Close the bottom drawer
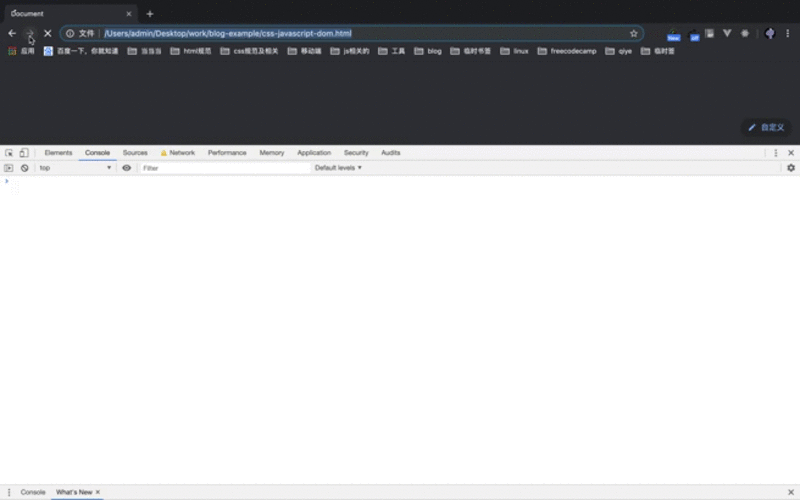 pyautogui.click(x=791, y=492)
